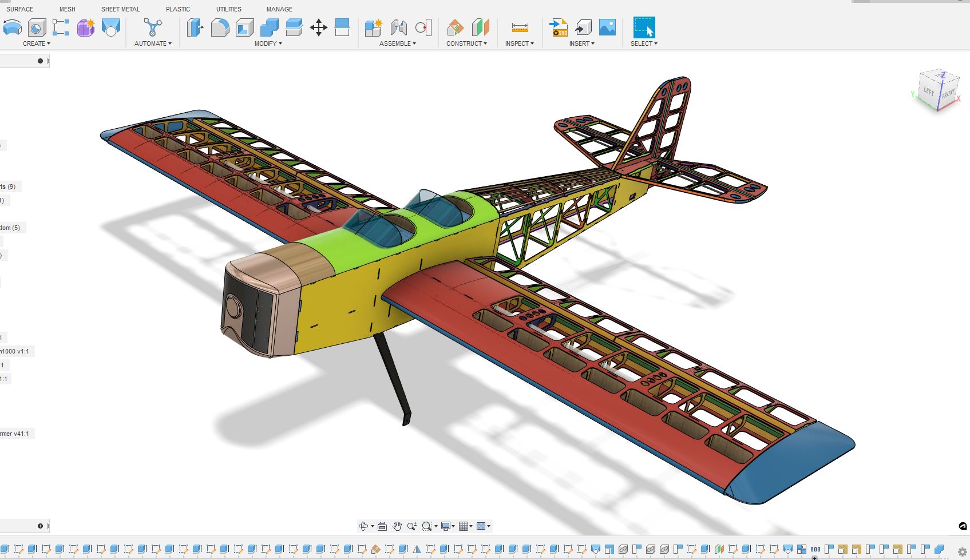
Task: Select the New Component icon
Action: (x=373, y=27)
